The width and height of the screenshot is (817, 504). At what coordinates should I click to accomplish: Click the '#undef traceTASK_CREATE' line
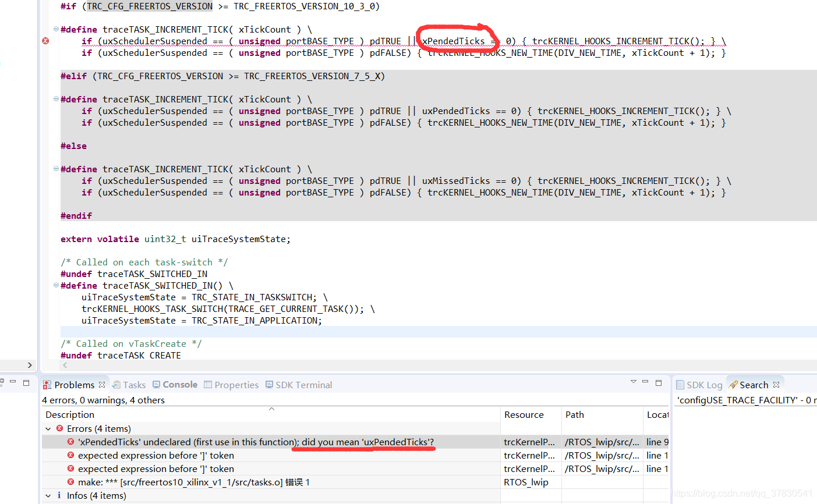pyautogui.click(x=121, y=355)
